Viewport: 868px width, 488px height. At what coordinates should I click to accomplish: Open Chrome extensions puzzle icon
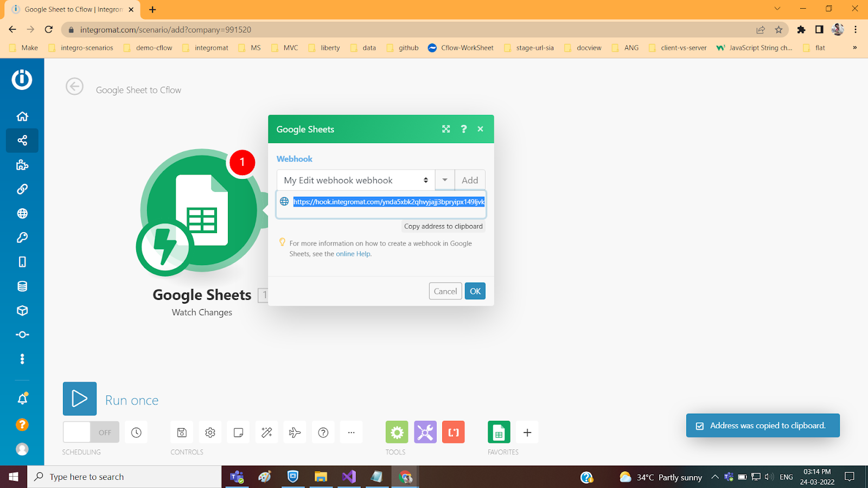(x=801, y=30)
